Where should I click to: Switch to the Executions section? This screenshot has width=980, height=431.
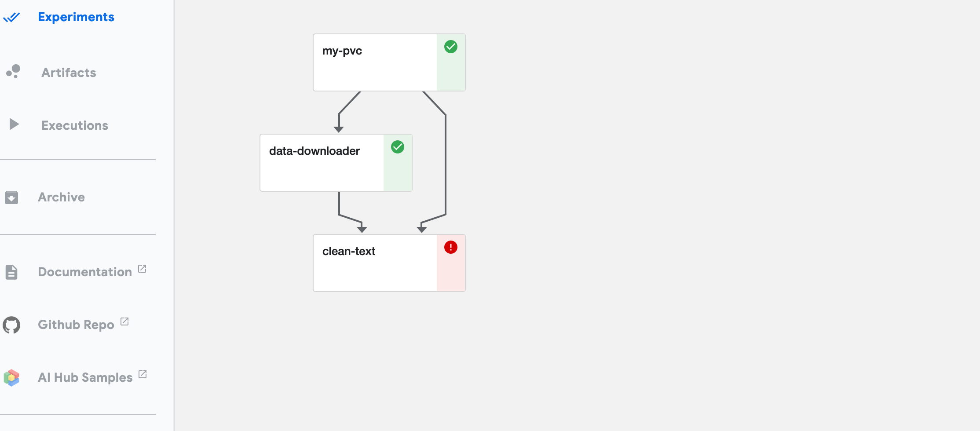(75, 125)
